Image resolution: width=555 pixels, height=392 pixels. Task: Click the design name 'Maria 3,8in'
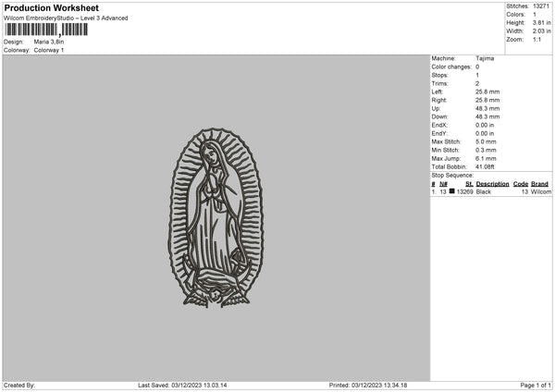tap(49, 42)
